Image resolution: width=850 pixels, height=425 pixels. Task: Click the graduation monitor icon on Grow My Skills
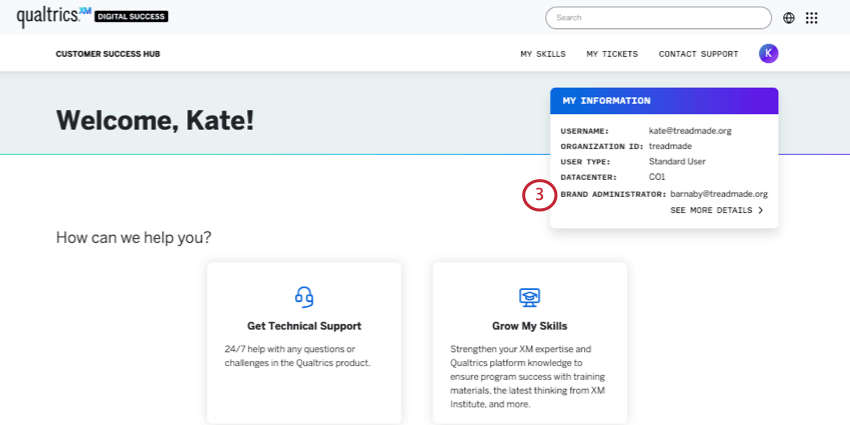(x=530, y=297)
